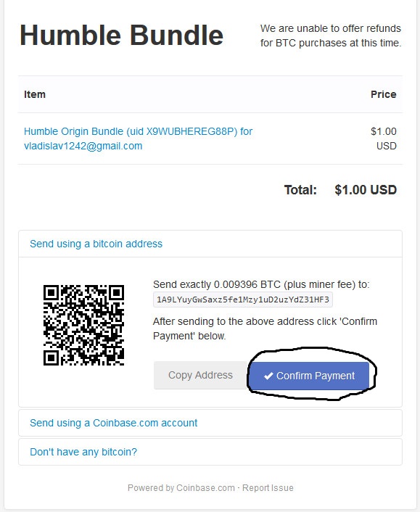
Task: Click the vladislav1242@gmail.com link text
Action: (83, 146)
